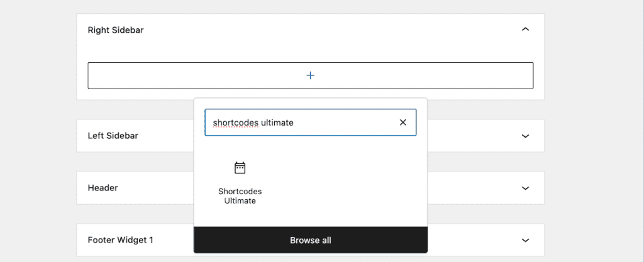Clear the block search field
Screen dimensions: 644x262
(x=403, y=122)
